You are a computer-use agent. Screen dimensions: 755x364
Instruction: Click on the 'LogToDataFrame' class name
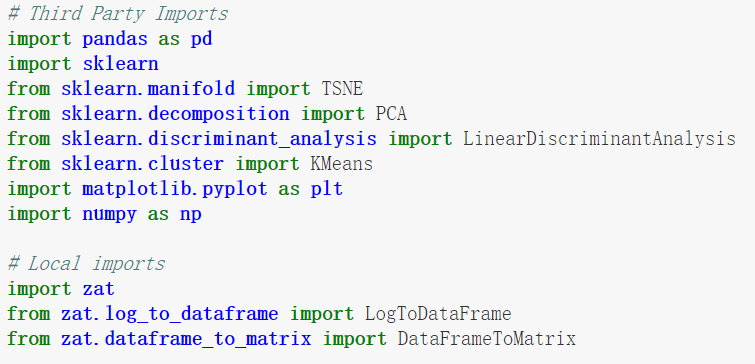(x=438, y=314)
